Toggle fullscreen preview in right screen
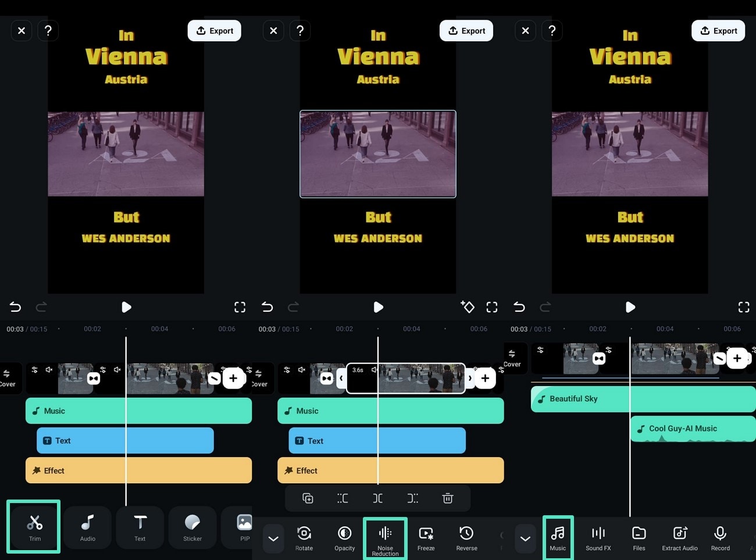The width and height of the screenshot is (756, 560). click(744, 307)
